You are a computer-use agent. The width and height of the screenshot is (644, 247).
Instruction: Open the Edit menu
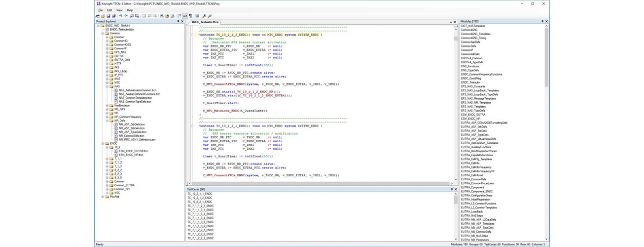coord(109,10)
